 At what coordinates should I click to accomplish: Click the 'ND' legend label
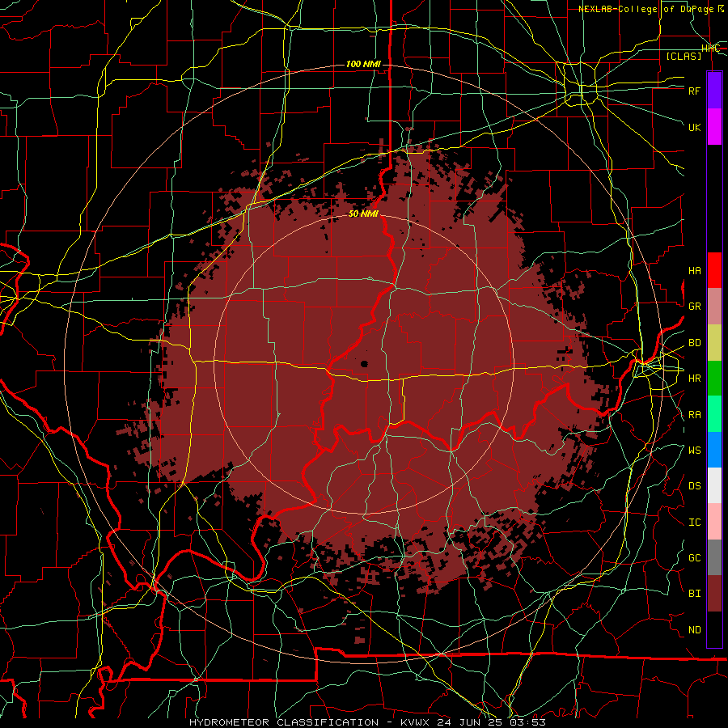695,630
